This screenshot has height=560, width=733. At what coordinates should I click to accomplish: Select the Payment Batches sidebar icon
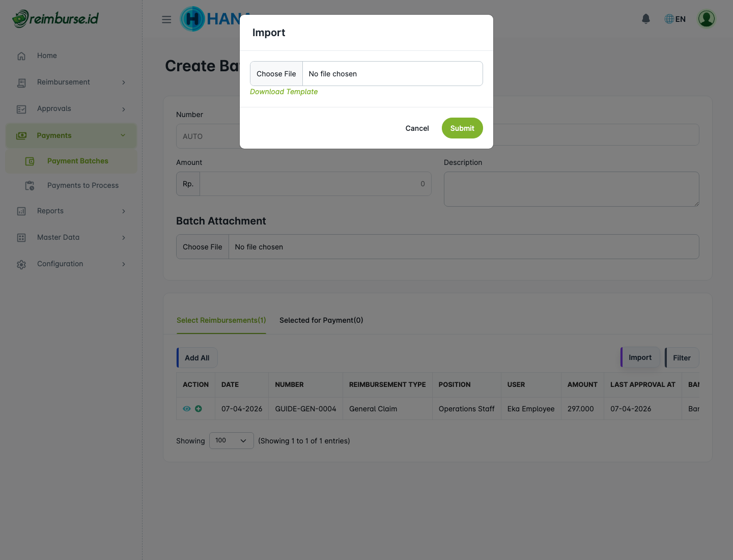(x=30, y=161)
